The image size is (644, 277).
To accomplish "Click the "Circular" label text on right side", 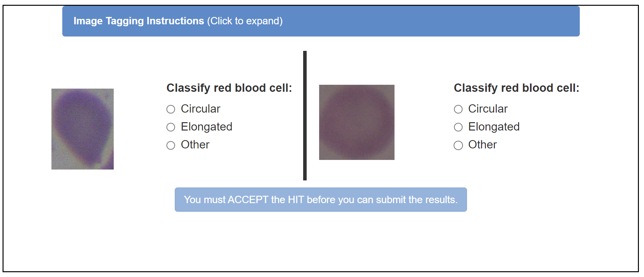I will pos(488,109).
